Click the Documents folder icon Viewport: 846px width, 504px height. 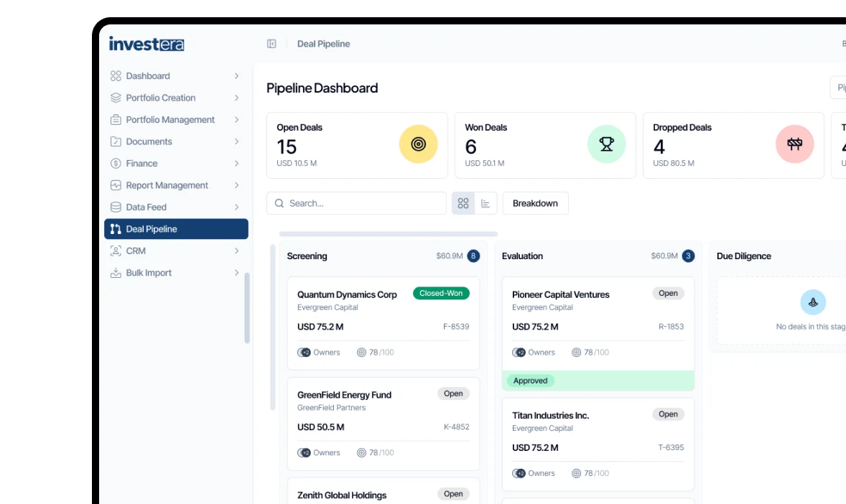pyautogui.click(x=116, y=141)
